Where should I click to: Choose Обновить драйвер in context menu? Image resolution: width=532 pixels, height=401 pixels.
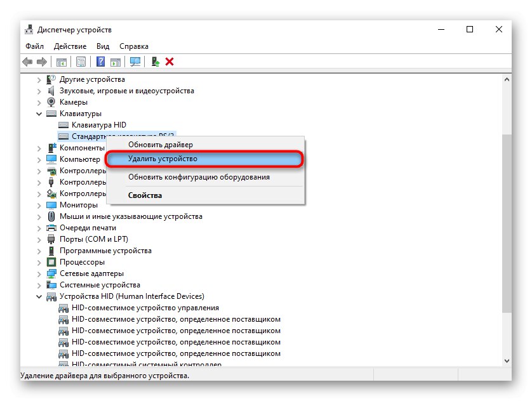pyautogui.click(x=206, y=145)
